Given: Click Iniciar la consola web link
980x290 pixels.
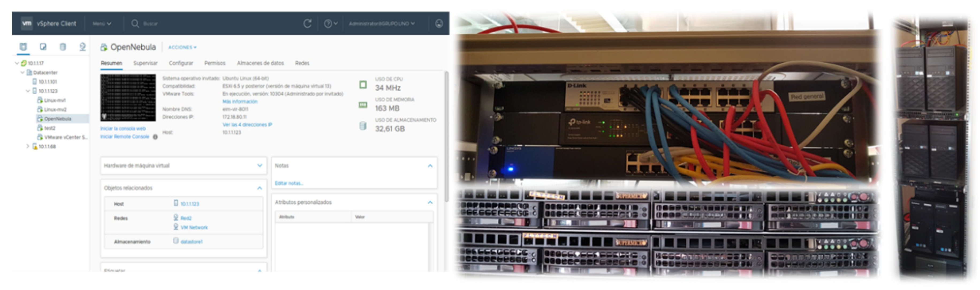Looking at the screenshot, I should click(123, 129).
